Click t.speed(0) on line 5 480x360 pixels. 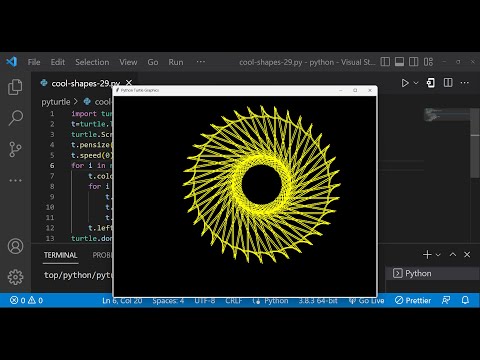point(92,155)
